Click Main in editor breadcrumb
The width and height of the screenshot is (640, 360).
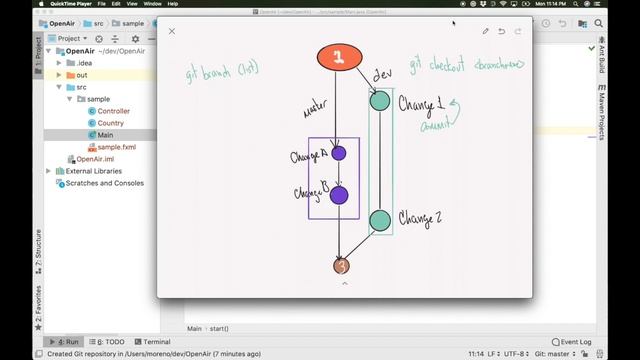point(194,329)
